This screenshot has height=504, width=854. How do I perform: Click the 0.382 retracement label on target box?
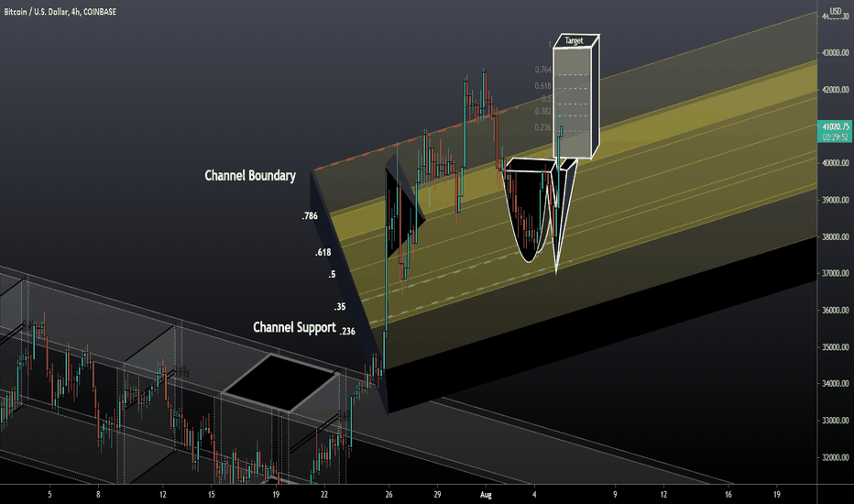click(x=543, y=111)
